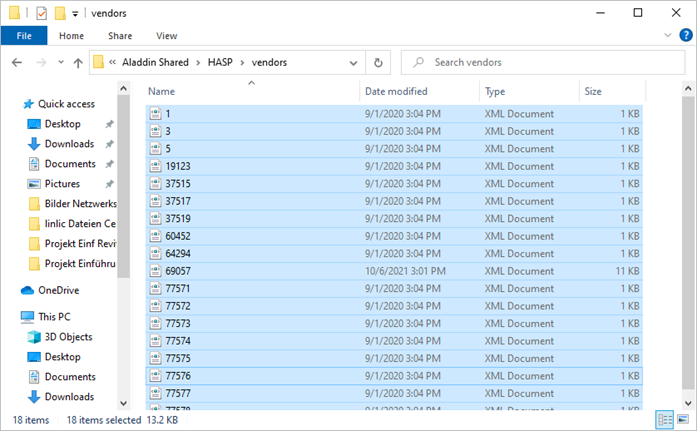Click the XML icon of file 19123
697x431 pixels.
(155, 166)
